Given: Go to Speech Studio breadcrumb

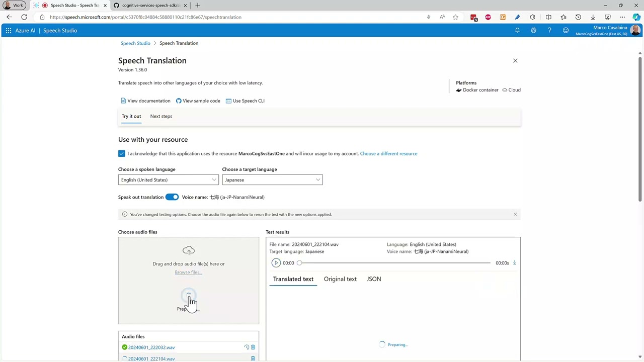Looking at the screenshot, I should 135,43.
